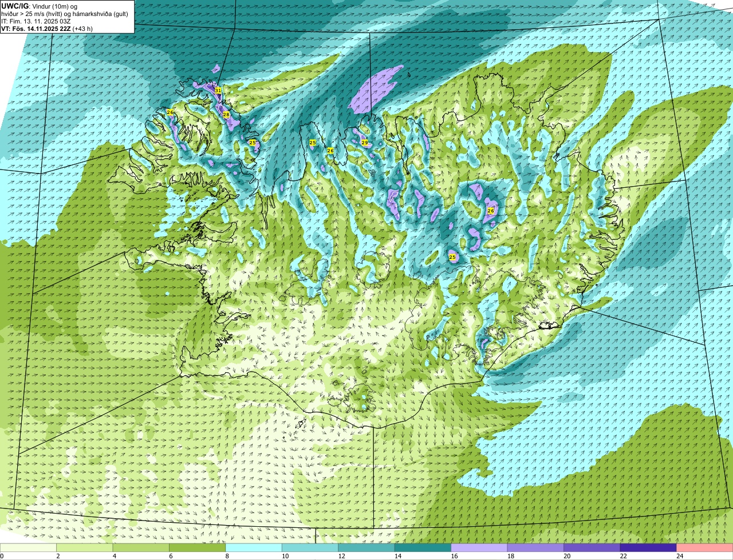Click the 16–18 m/s lavender legend swatch
Viewport: 733px width, 560px height.
click(479, 548)
